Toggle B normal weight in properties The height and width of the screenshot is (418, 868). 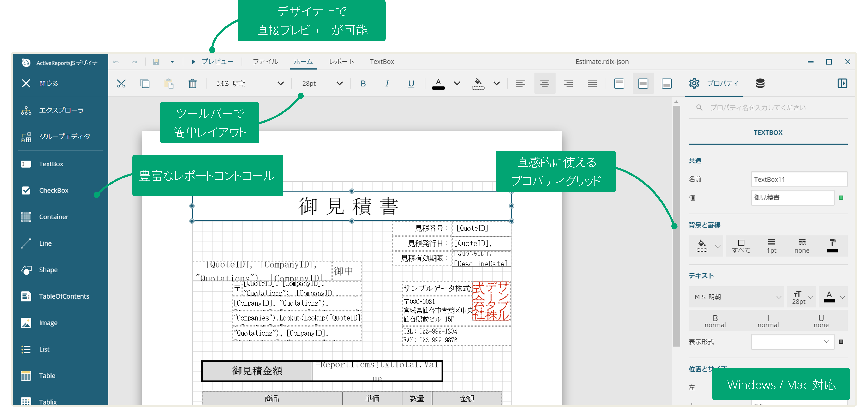715,321
